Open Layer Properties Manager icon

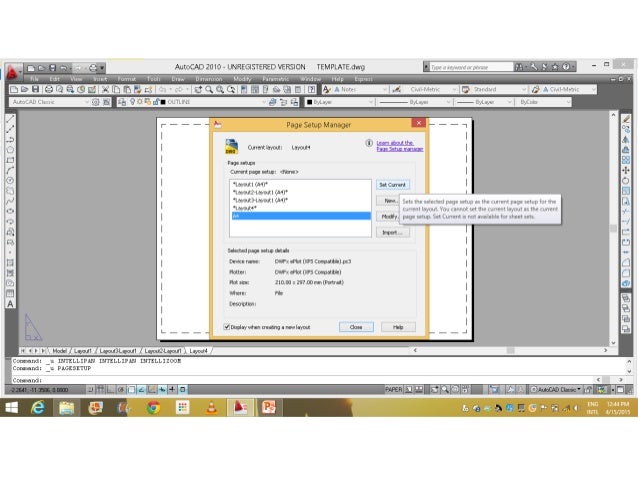122,102
